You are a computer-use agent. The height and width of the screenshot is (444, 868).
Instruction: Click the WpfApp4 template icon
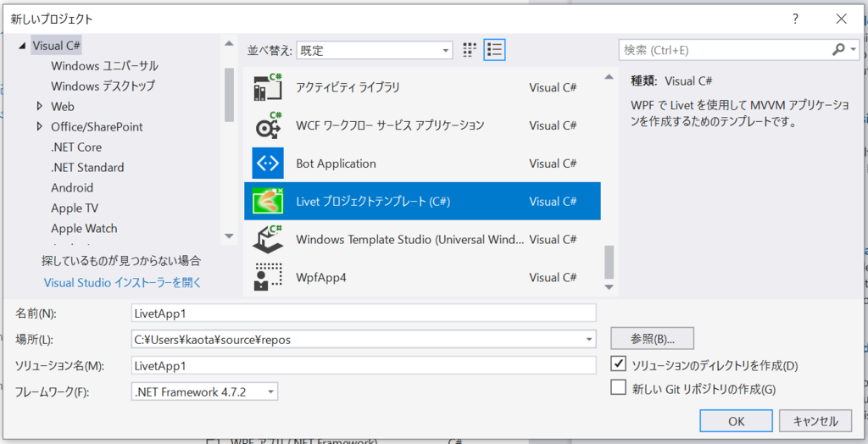[268, 277]
